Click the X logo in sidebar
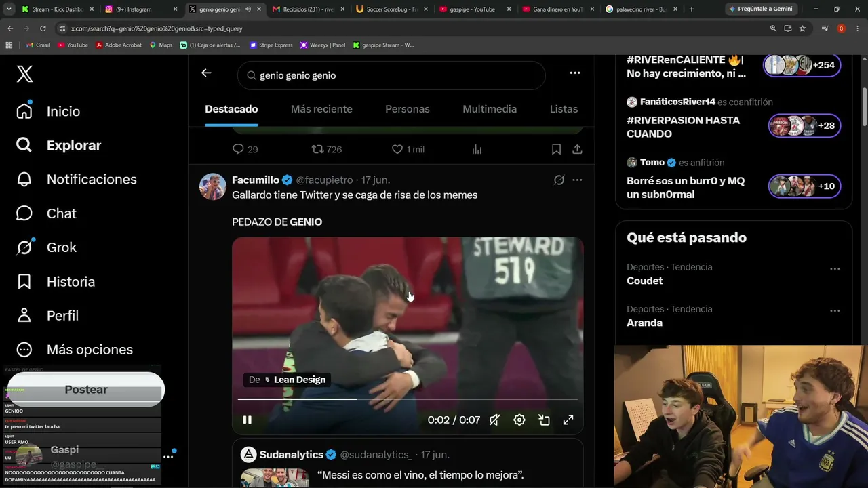Viewport: 868px width, 488px height. pos(24,74)
